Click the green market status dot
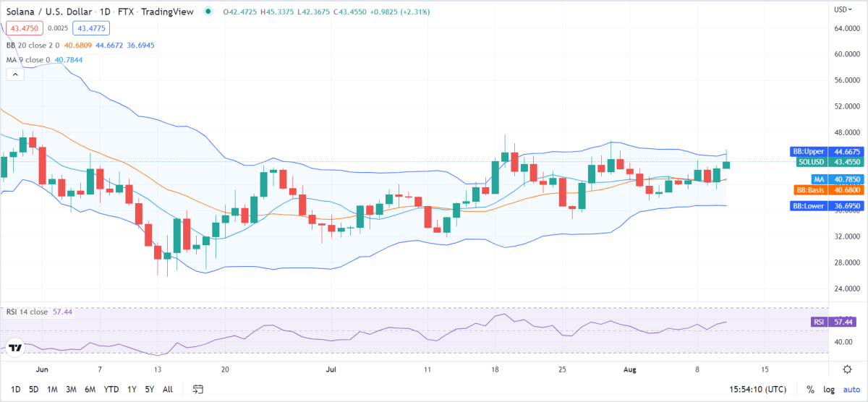Image resolution: width=868 pixels, height=402 pixels. pos(208,11)
